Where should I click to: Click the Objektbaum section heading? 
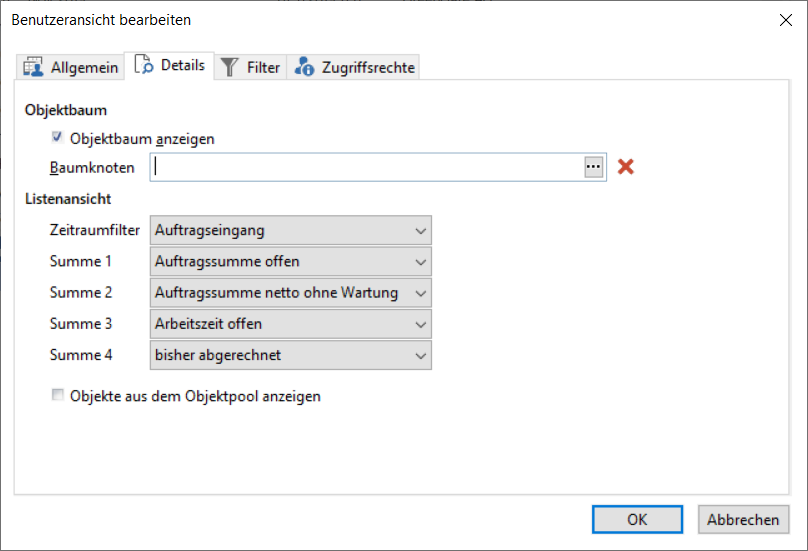coord(66,110)
